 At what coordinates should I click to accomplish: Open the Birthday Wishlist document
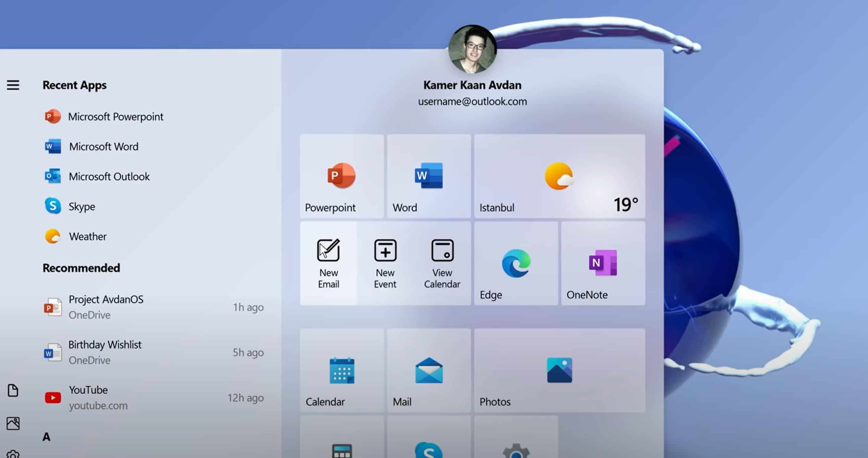(x=105, y=352)
